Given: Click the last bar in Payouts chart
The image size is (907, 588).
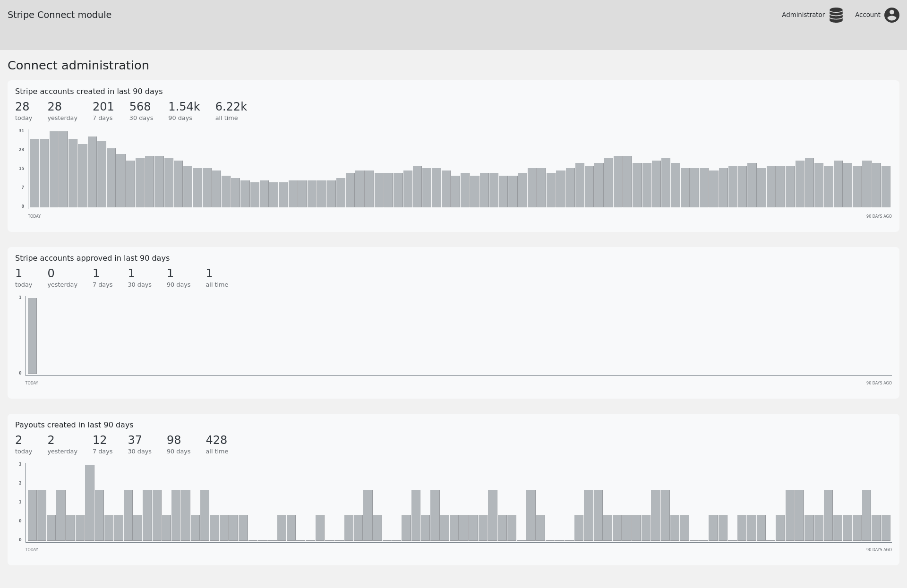Looking at the screenshot, I should point(886,528).
